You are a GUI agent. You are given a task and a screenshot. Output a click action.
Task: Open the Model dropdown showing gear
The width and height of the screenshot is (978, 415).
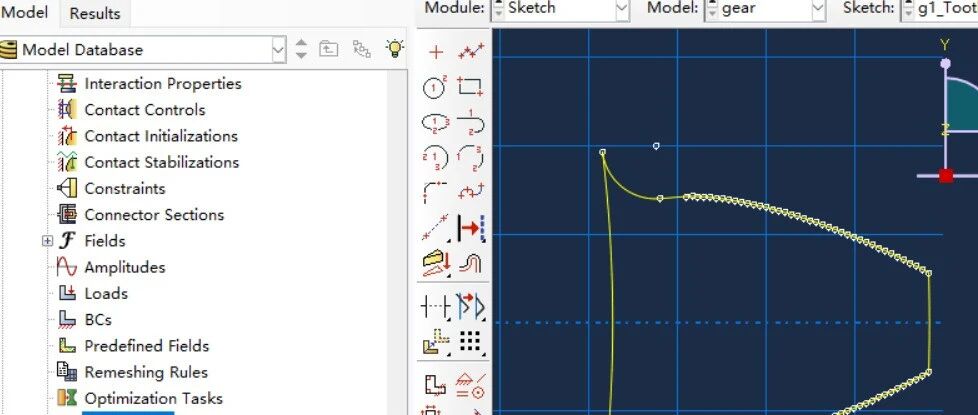click(x=818, y=8)
